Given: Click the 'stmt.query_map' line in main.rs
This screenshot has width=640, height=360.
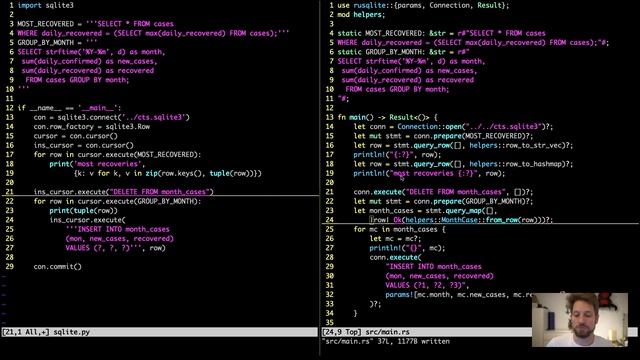Looking at the screenshot, I should coord(425,211).
